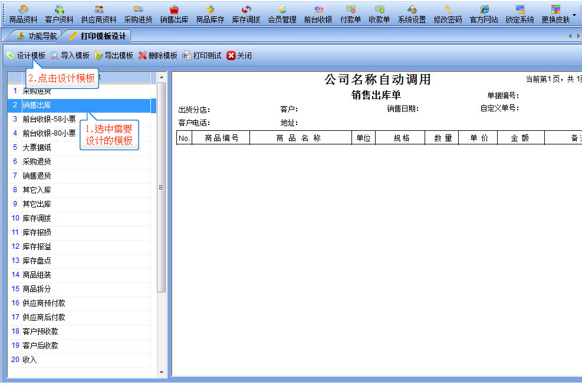This screenshot has height=392, width=582.
Task: Open 销售出库 sales outbound icon
Action: coord(174,14)
